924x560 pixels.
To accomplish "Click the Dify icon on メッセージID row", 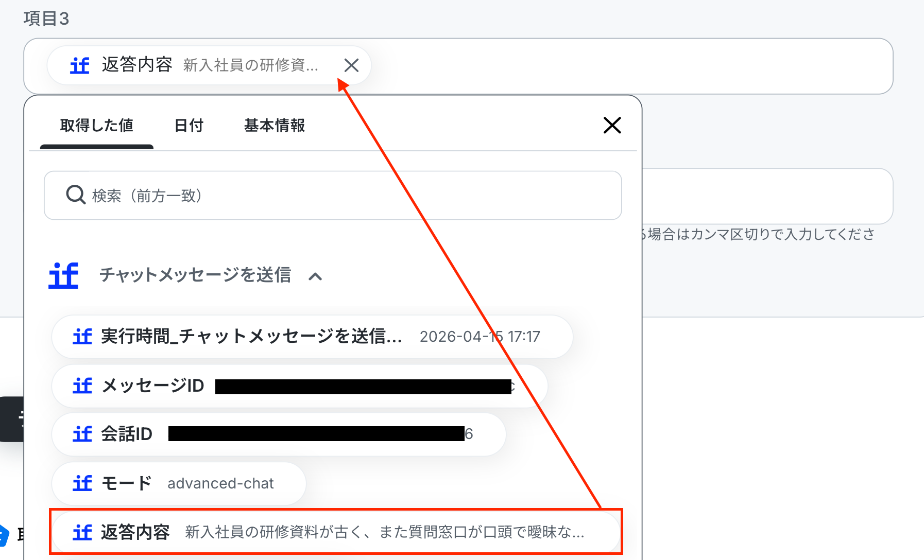I will [x=82, y=386].
